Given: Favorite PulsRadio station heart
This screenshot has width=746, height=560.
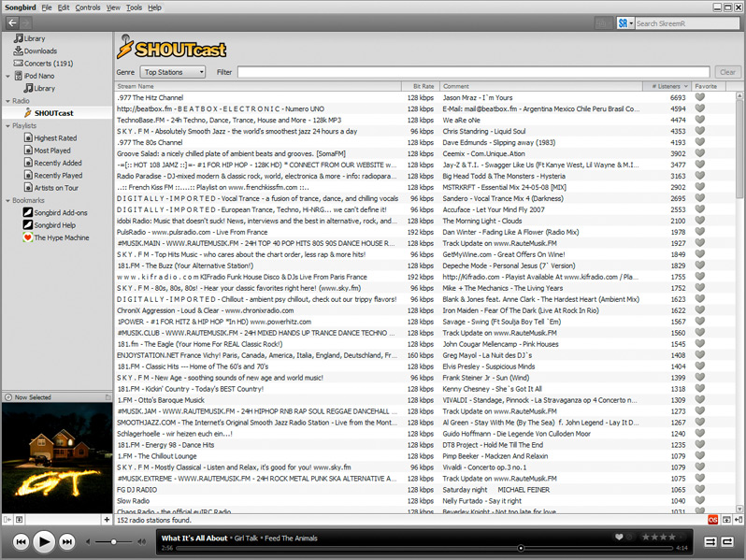Looking at the screenshot, I should pos(699,232).
